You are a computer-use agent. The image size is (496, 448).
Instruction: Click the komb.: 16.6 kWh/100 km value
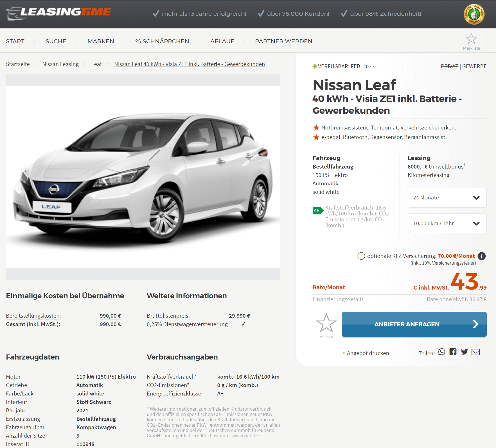coord(248,377)
